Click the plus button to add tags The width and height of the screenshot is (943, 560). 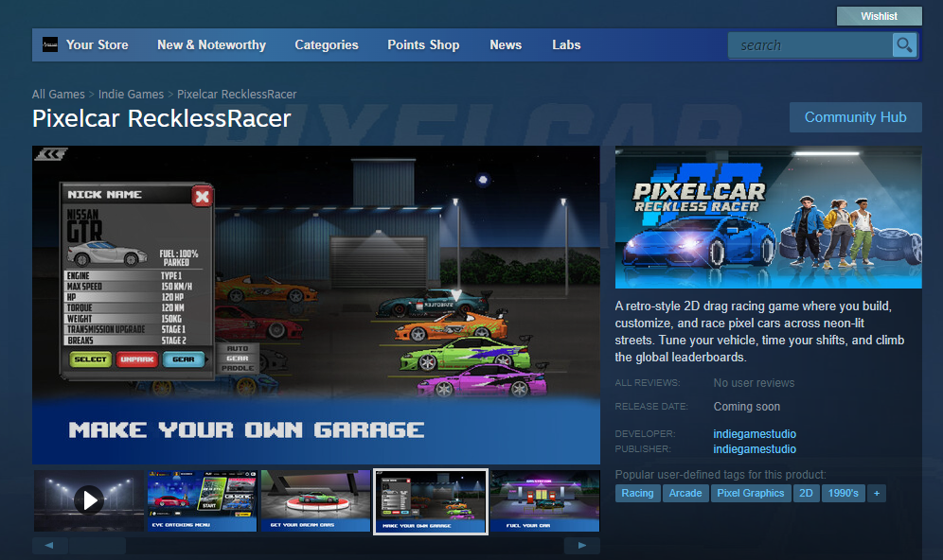pyautogui.click(x=877, y=493)
